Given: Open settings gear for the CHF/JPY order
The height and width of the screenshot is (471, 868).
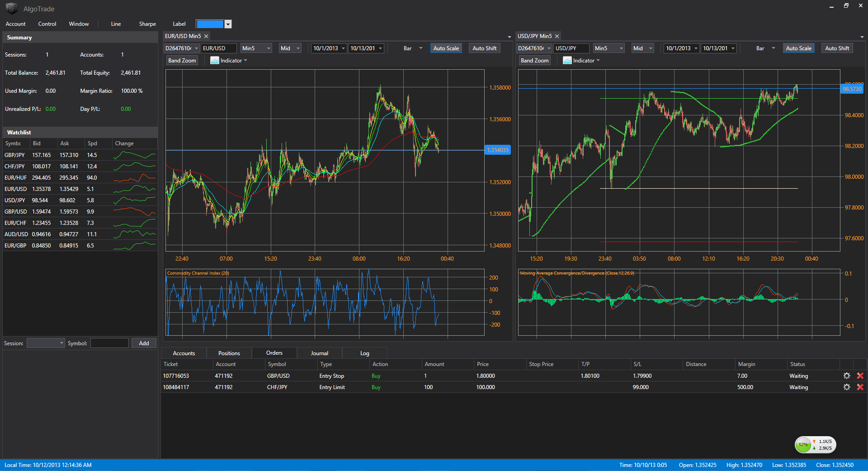Looking at the screenshot, I should [x=847, y=387].
